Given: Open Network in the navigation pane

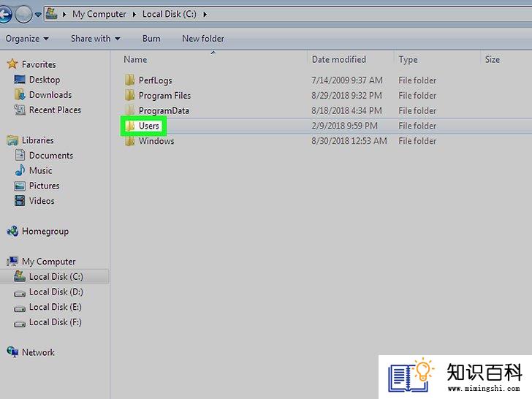Looking at the screenshot, I should point(38,352).
